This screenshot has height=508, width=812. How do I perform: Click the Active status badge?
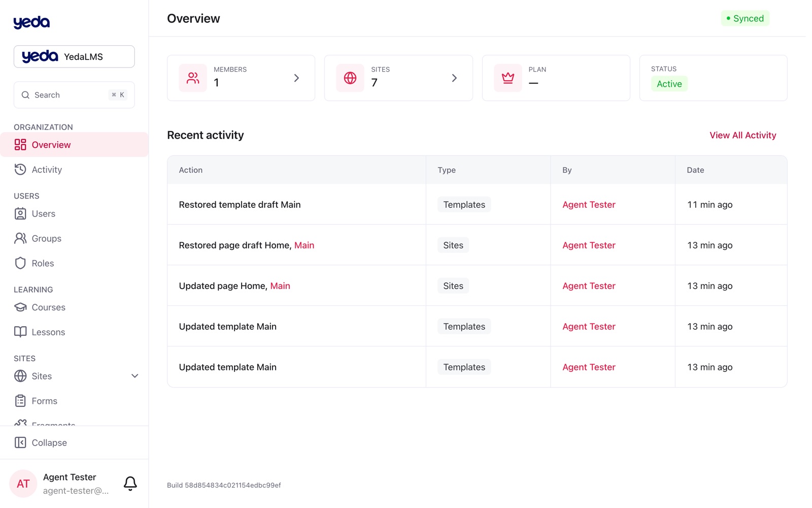click(x=669, y=84)
